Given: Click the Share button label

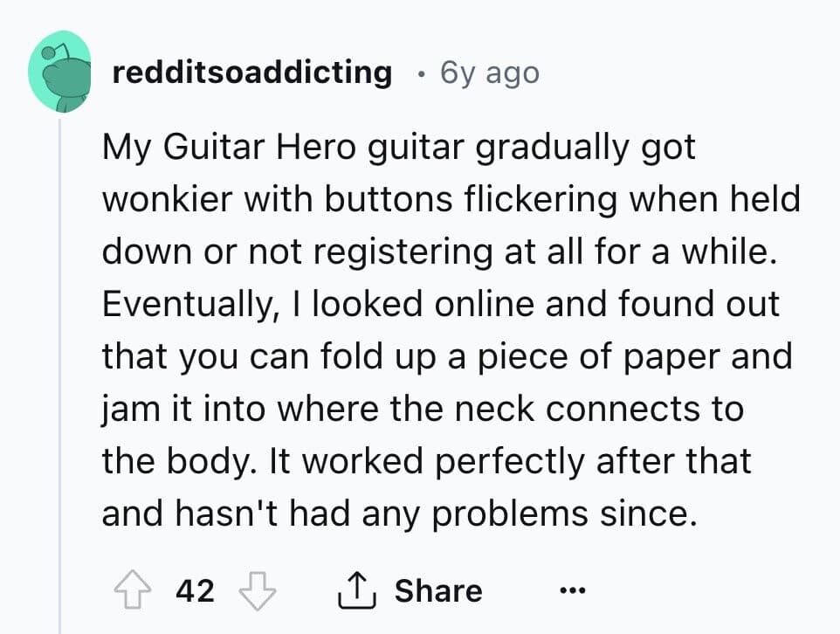Looking at the screenshot, I should click(438, 590).
